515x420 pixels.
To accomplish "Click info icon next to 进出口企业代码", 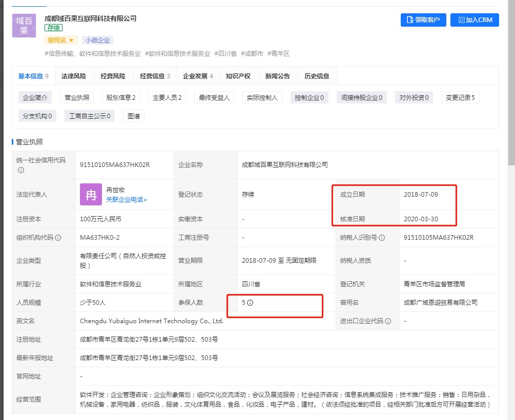I will click(x=388, y=321).
